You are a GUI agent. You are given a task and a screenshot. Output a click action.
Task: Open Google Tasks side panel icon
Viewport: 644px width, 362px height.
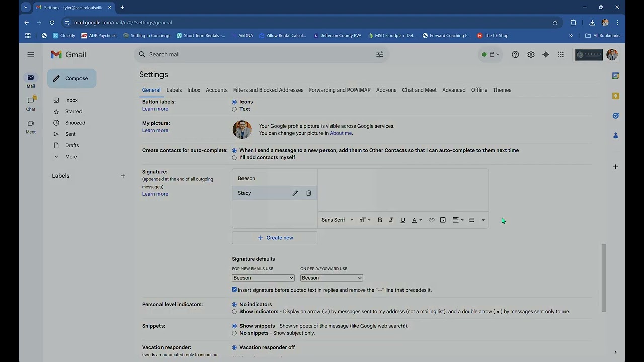(x=615, y=116)
